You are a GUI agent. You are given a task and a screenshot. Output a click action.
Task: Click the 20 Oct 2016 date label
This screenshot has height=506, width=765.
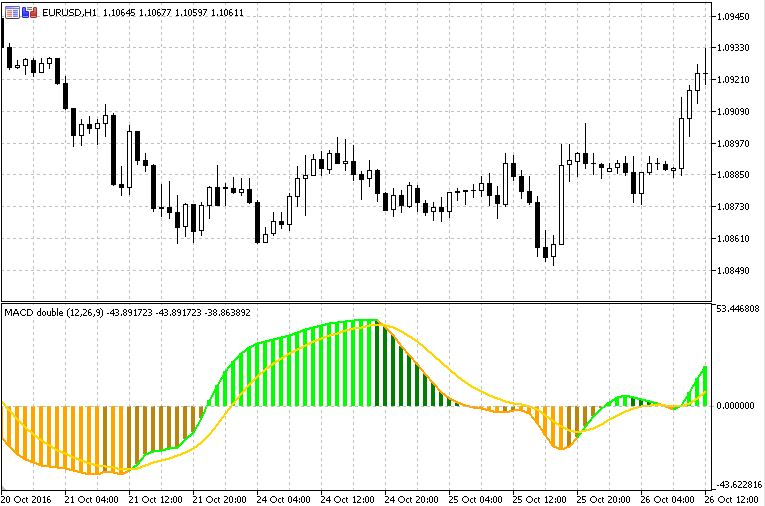point(28,498)
